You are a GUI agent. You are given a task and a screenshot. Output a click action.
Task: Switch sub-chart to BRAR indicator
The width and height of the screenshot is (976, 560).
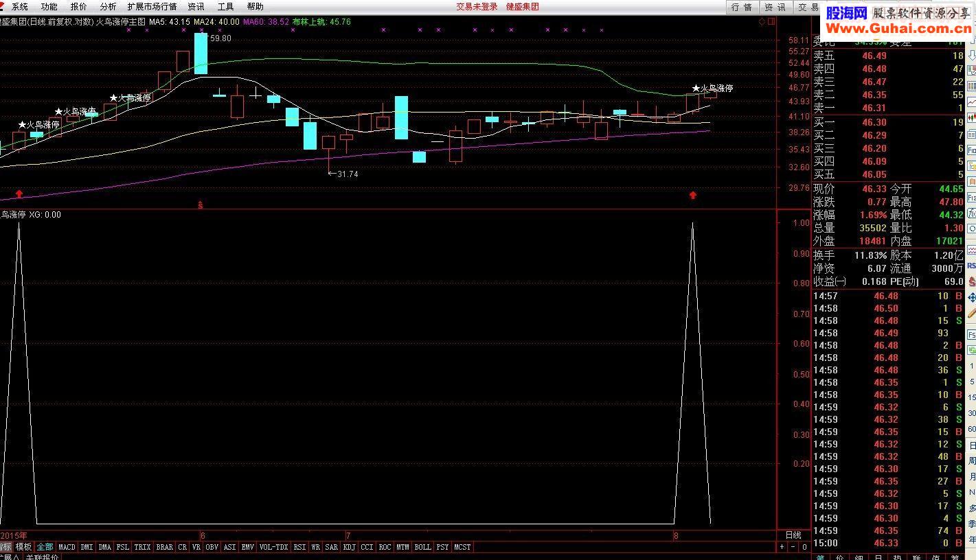point(165,547)
